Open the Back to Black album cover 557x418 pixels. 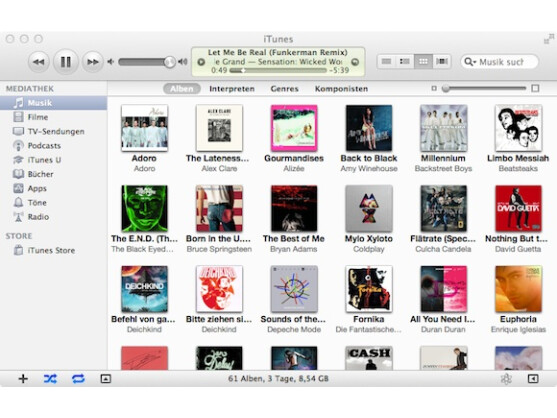[369, 128]
